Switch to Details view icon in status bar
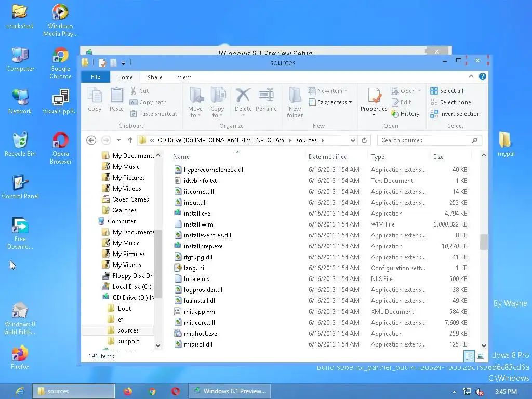 pos(469,356)
